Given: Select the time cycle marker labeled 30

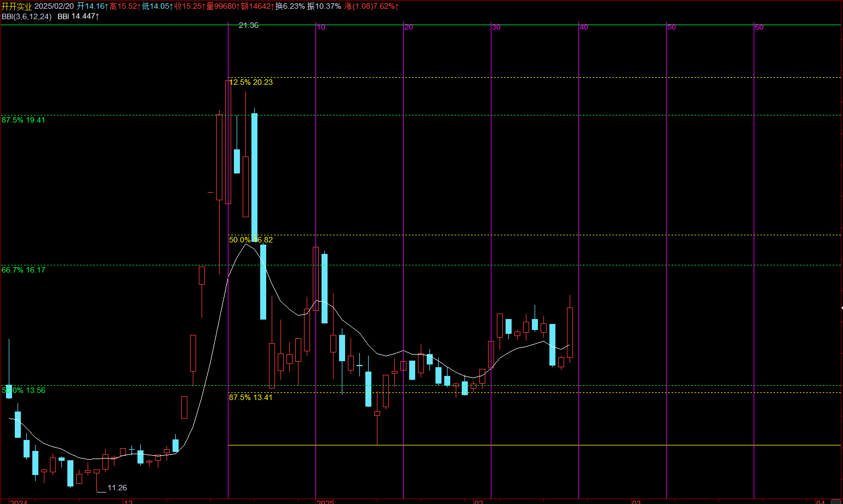Looking at the screenshot, I should click(496, 27).
